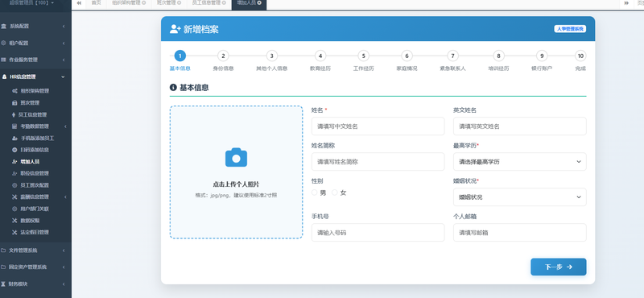This screenshot has width=644, height=298.
Task: Select the 男 gender radio button
Action: click(314, 192)
